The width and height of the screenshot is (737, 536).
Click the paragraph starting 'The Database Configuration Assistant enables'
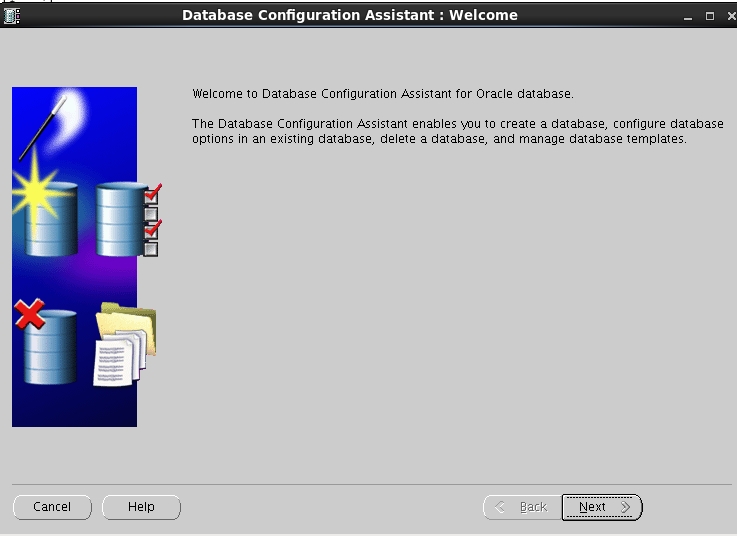tap(457, 131)
